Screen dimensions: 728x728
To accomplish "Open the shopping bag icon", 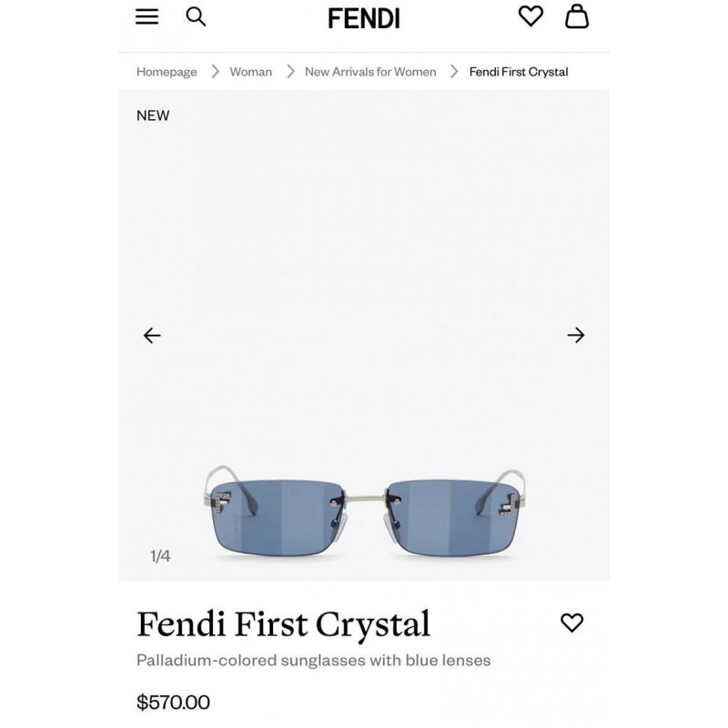I will coord(577,16).
